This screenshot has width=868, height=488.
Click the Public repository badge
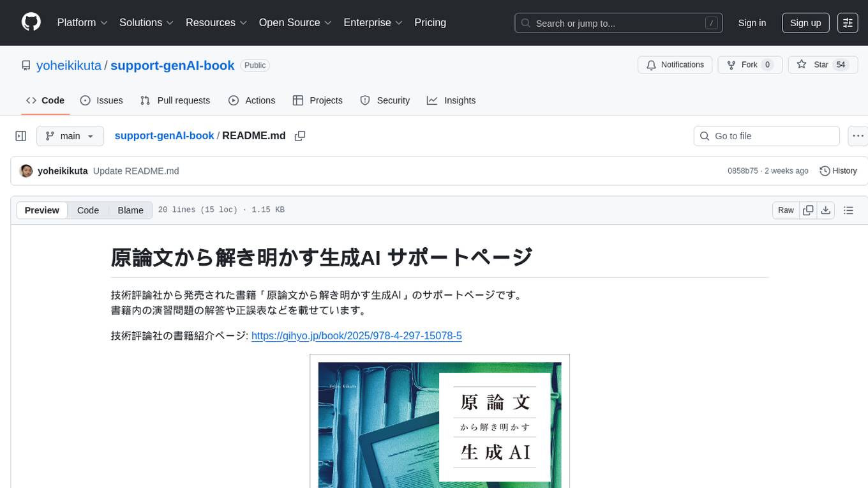coord(255,65)
